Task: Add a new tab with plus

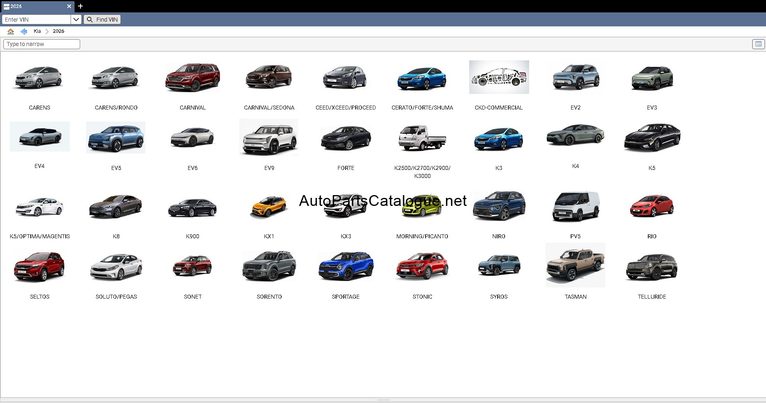Action: 80,6
